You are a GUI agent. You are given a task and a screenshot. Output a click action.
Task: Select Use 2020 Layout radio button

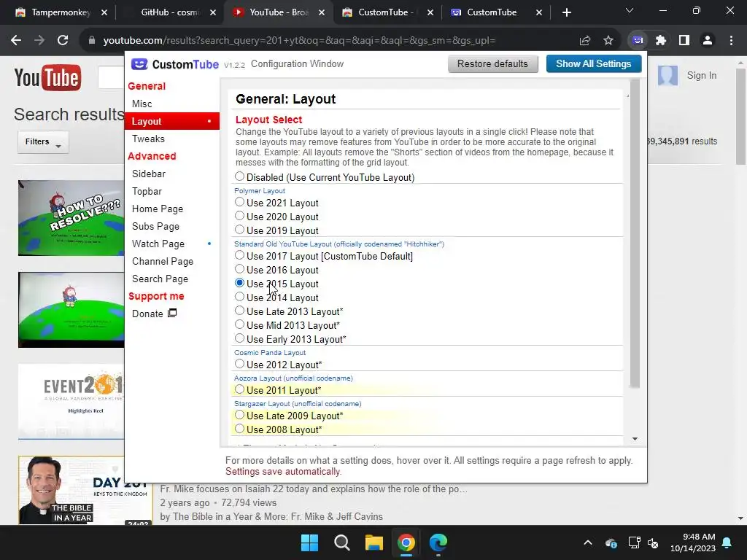coord(239,216)
